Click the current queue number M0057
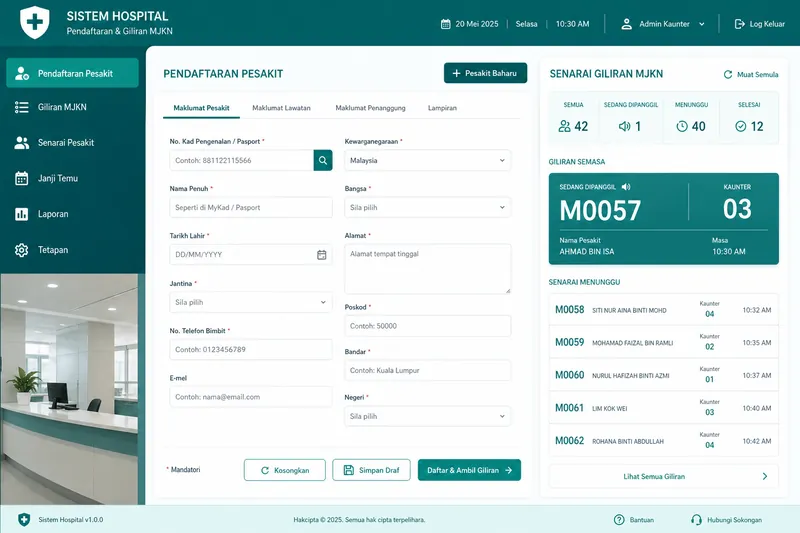Viewport: 800px width, 533px height. click(600, 210)
